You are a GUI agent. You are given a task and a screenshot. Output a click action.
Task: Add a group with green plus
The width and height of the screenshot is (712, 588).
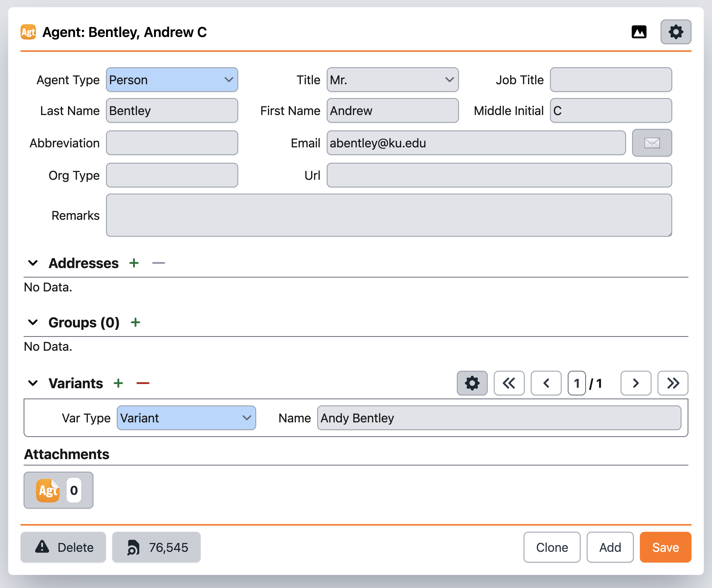click(136, 323)
